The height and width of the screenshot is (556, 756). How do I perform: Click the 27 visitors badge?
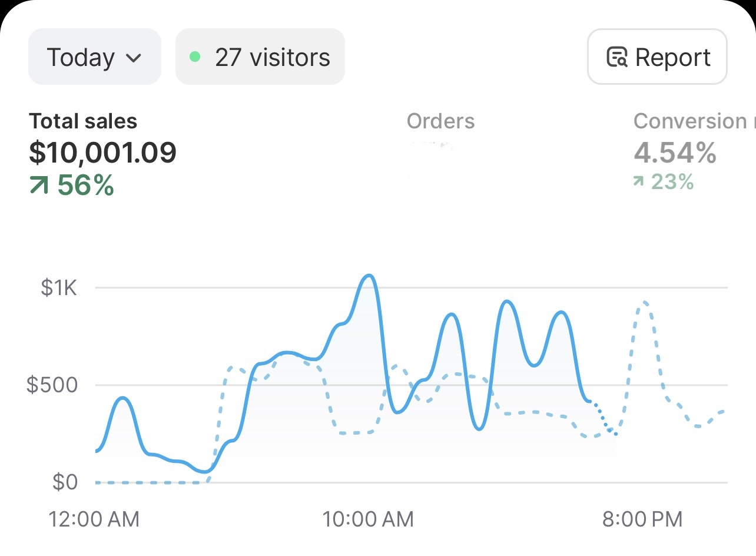[259, 57]
